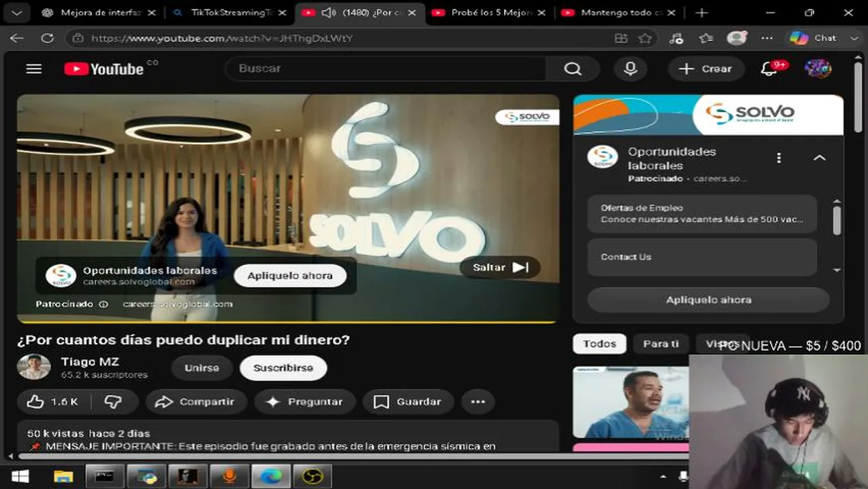Viewport: 868px width, 489px height.
Task: Open OBS Studio from the taskbar
Action: pyautogui.click(x=312, y=476)
